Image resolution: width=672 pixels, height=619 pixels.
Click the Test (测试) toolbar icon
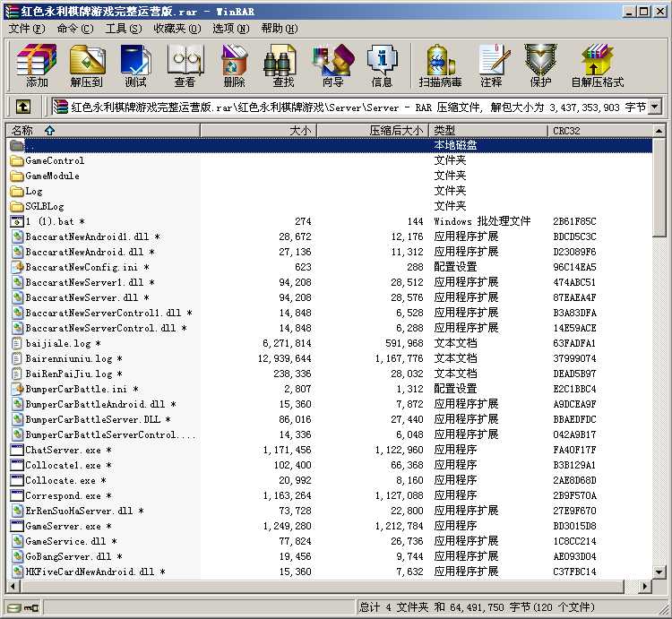tap(135, 65)
